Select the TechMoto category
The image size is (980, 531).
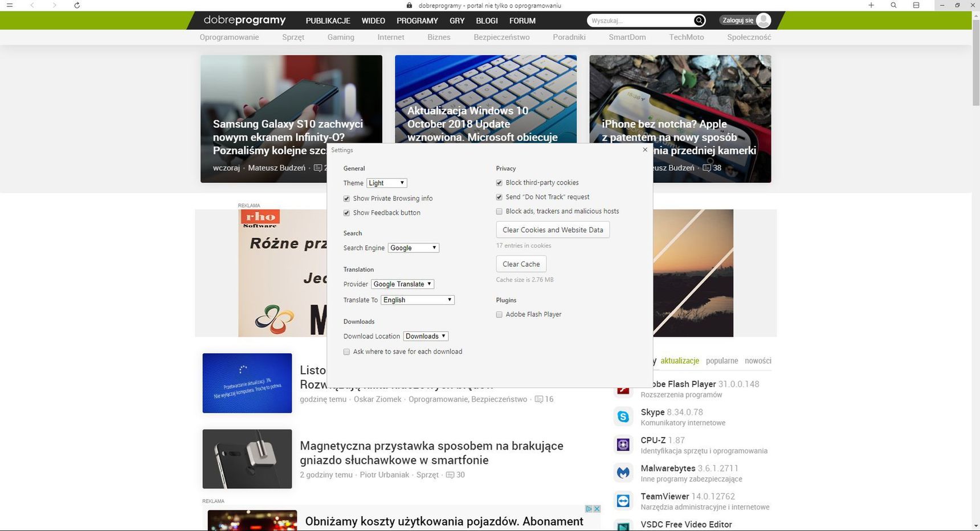pos(687,37)
